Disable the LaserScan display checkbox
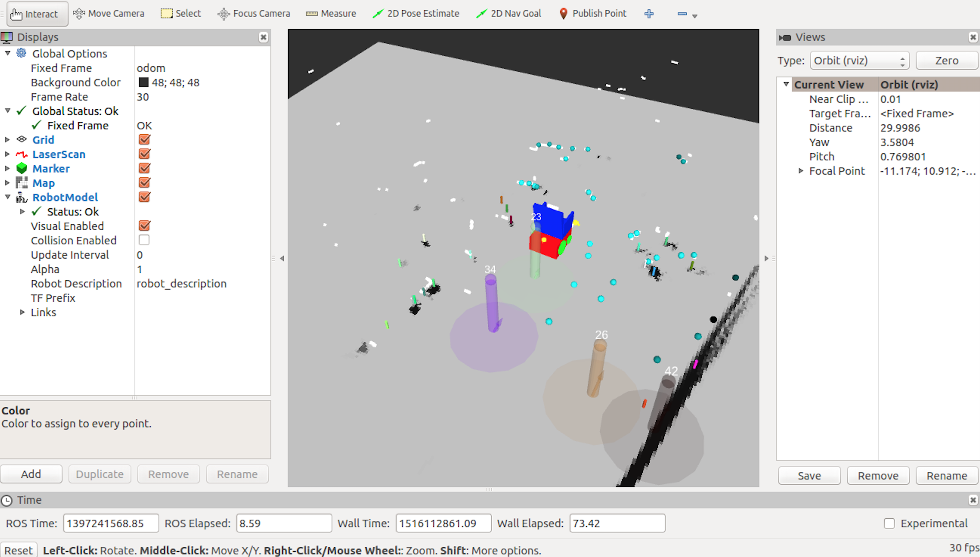The image size is (980, 557). pos(145,154)
